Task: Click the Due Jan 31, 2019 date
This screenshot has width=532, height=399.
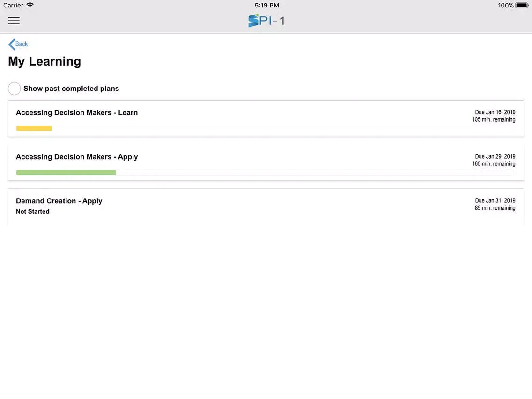Action: tap(495, 200)
